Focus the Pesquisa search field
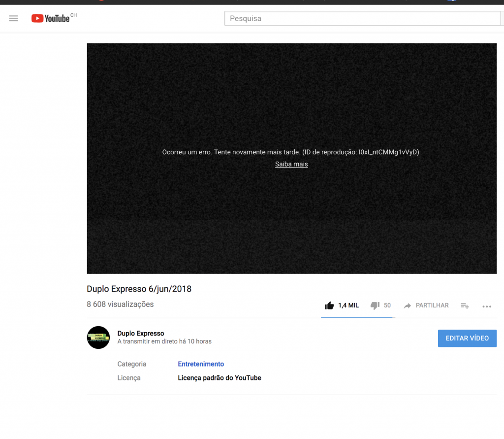504x439 pixels. 362,19
